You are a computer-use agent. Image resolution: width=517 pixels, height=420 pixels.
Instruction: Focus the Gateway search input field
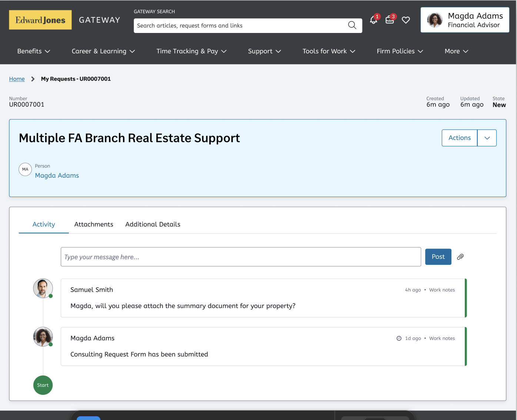pos(241,26)
